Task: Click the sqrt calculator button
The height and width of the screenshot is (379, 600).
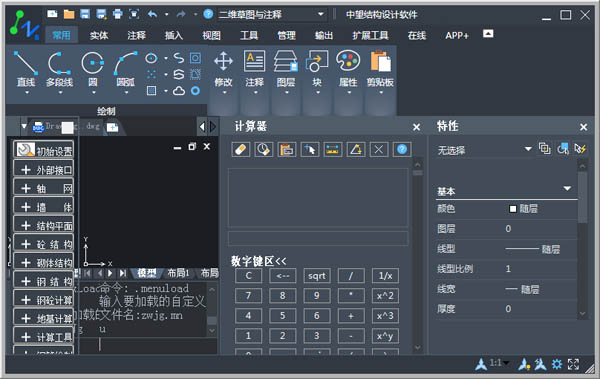Action: tap(317, 276)
